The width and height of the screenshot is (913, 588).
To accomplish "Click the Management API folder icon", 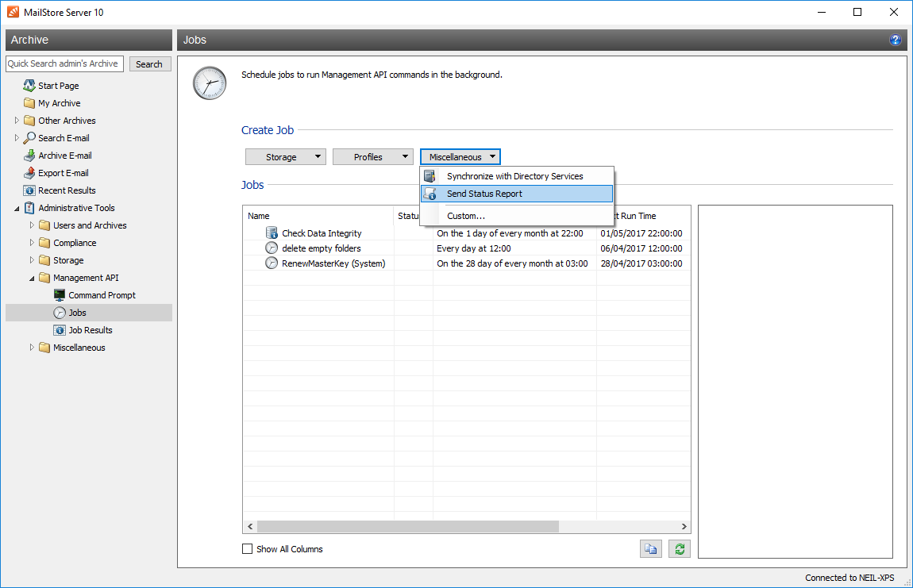I will coord(44,278).
